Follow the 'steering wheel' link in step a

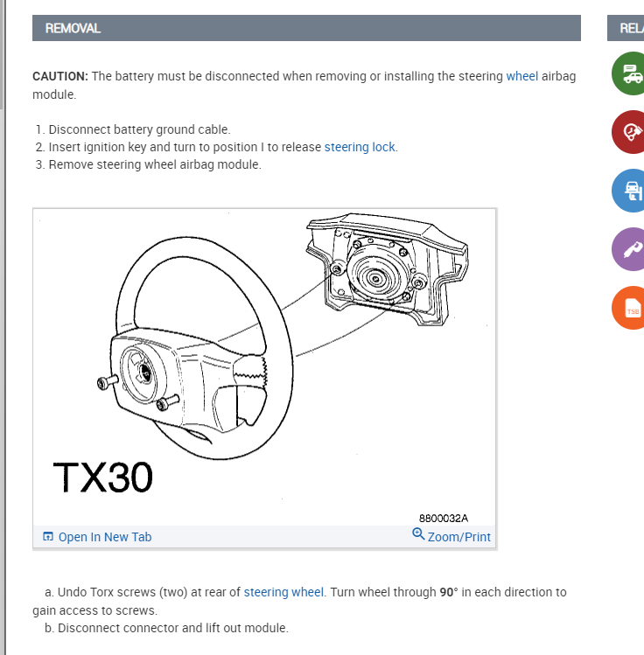coord(283,592)
